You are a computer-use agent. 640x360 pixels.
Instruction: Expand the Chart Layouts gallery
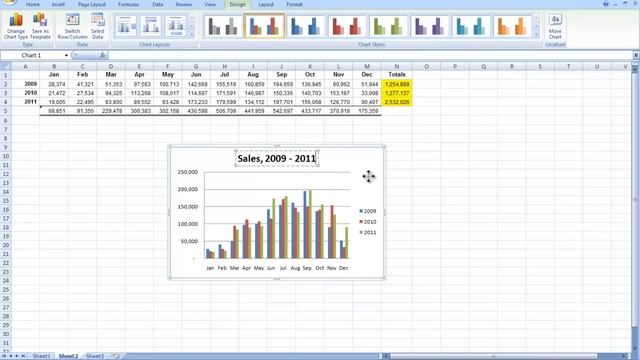pyautogui.click(x=192, y=35)
